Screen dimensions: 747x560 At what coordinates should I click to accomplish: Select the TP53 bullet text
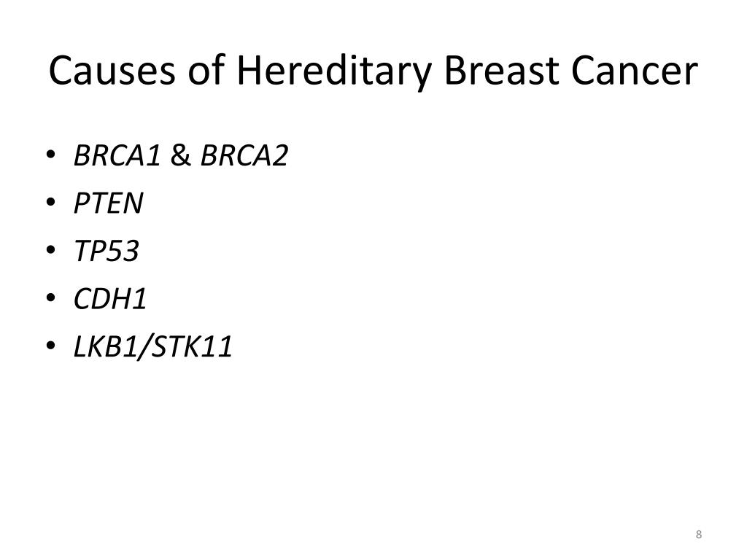pyautogui.click(x=107, y=251)
